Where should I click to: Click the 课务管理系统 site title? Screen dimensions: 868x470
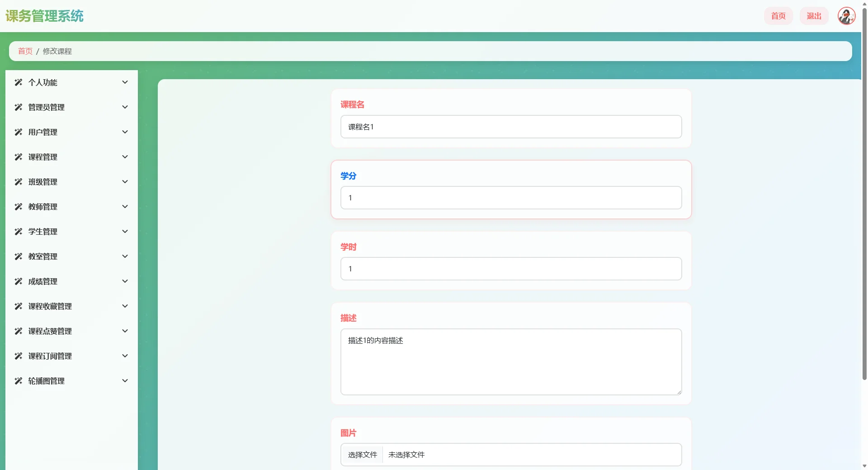pos(44,16)
